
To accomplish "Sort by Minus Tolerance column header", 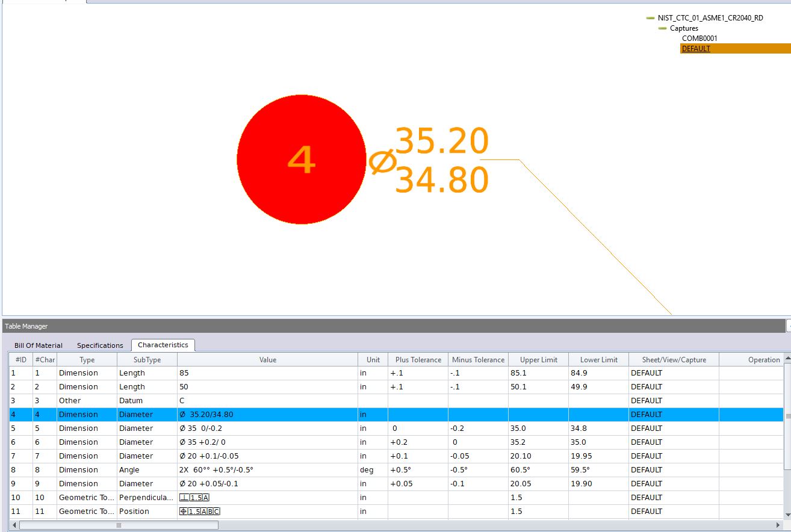I will click(x=479, y=360).
